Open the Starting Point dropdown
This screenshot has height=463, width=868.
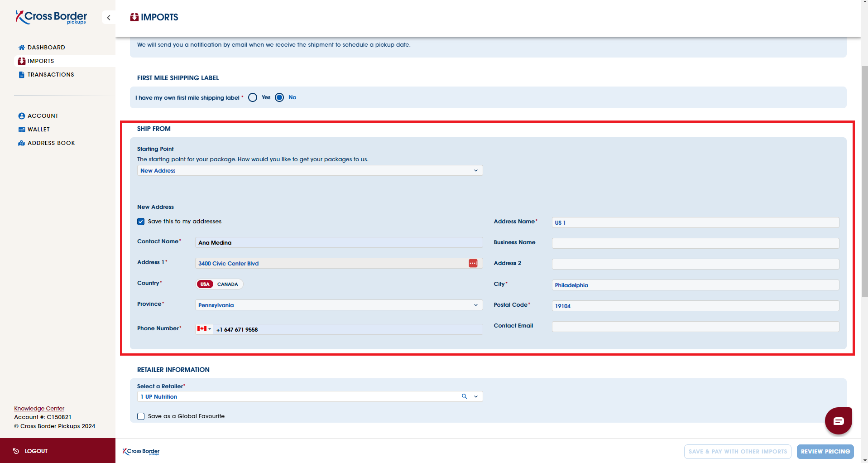(x=310, y=170)
